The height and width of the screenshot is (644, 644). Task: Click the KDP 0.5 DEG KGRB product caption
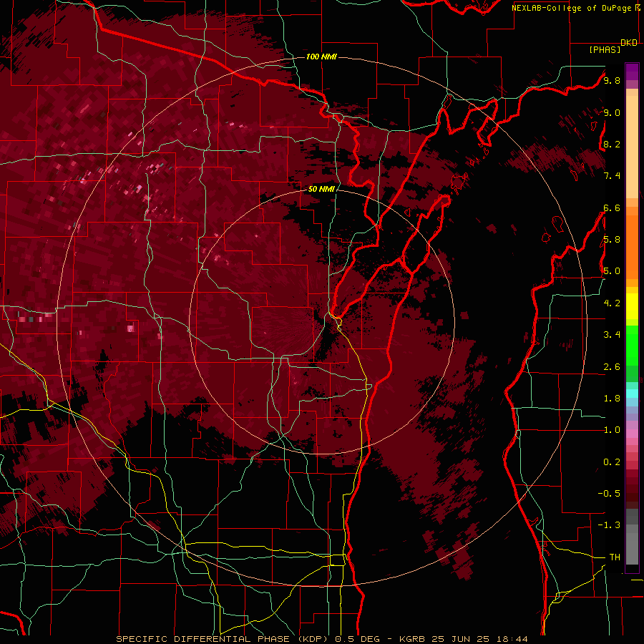[x=321, y=639]
